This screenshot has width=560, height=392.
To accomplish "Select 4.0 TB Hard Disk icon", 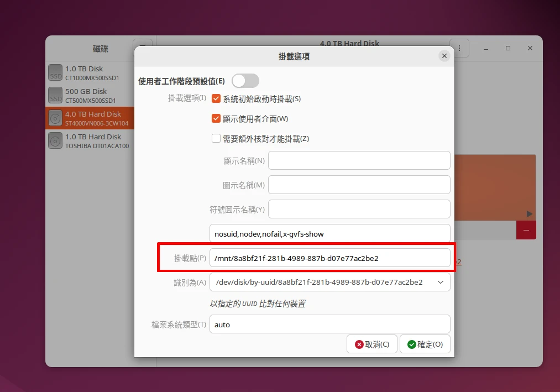I will (x=55, y=118).
